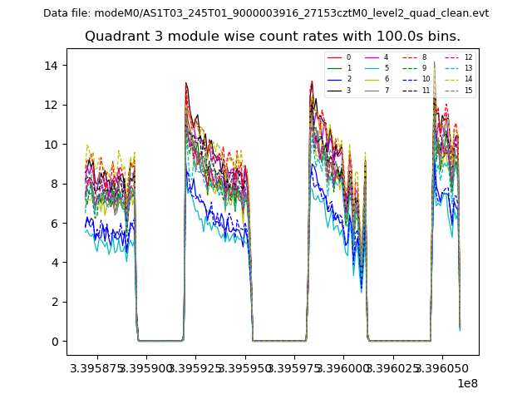Select legend entry 5 with cyan line
The height and width of the screenshot is (399, 532).
(x=372, y=68)
